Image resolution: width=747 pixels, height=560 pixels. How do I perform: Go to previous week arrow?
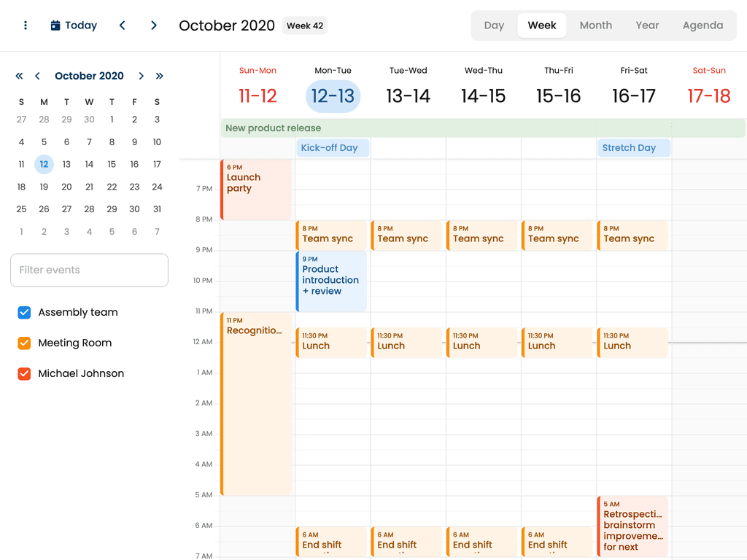click(123, 26)
